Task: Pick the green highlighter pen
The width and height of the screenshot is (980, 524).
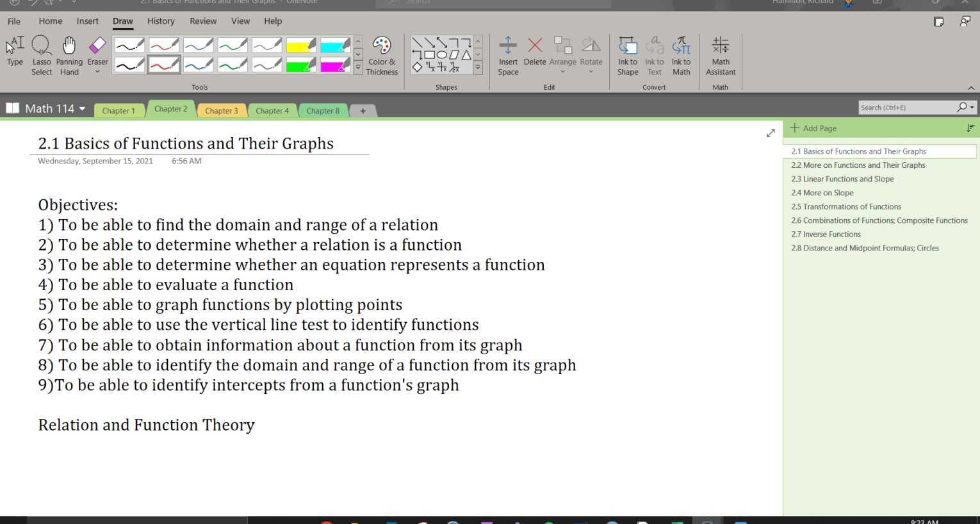Action: [x=301, y=64]
